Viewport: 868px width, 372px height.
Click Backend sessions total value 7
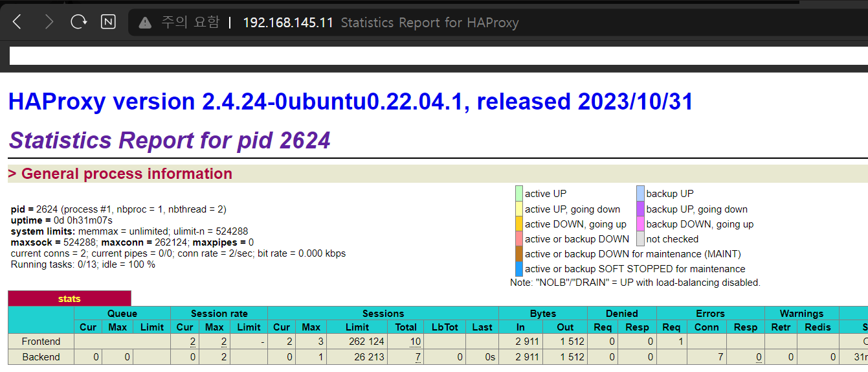[x=418, y=357]
